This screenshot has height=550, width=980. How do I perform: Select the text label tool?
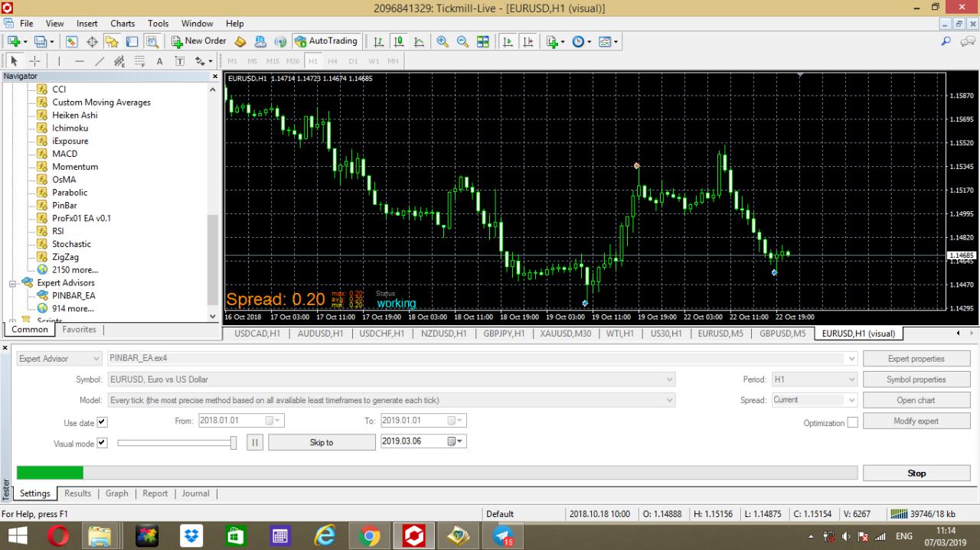tap(180, 61)
